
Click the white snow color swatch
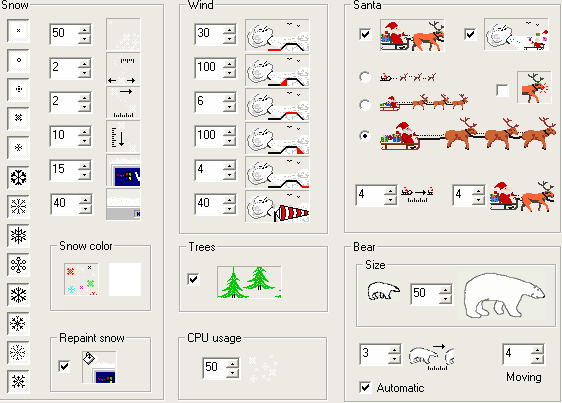click(x=125, y=280)
